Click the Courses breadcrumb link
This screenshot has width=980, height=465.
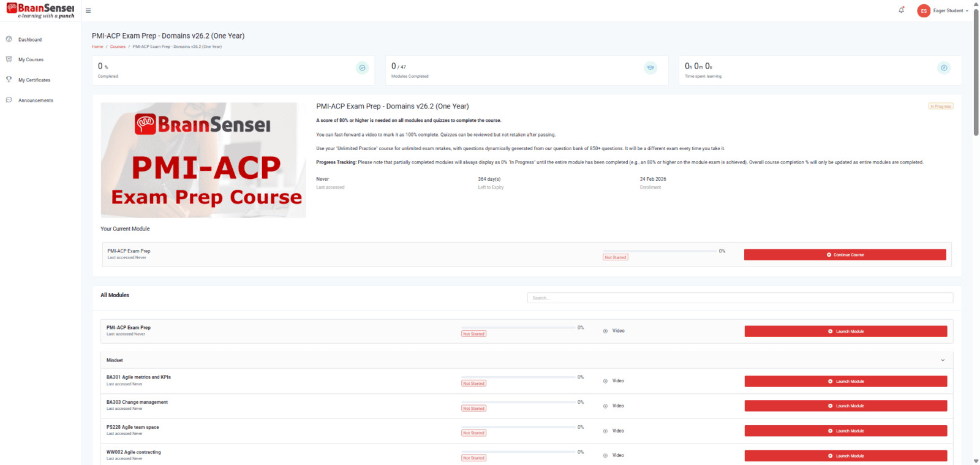118,47
